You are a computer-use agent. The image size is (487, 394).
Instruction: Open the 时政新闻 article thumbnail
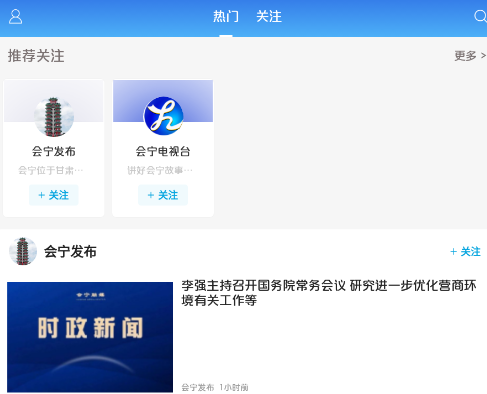pyautogui.click(x=90, y=337)
